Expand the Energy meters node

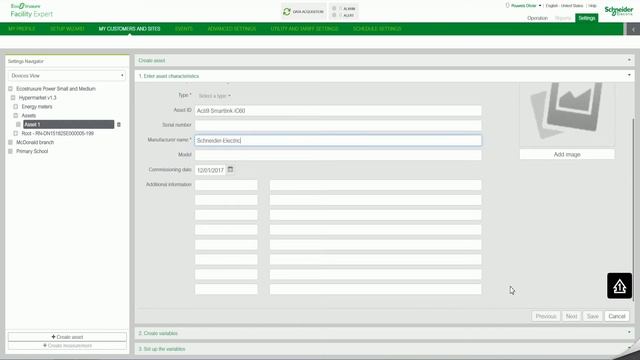(x=16, y=107)
